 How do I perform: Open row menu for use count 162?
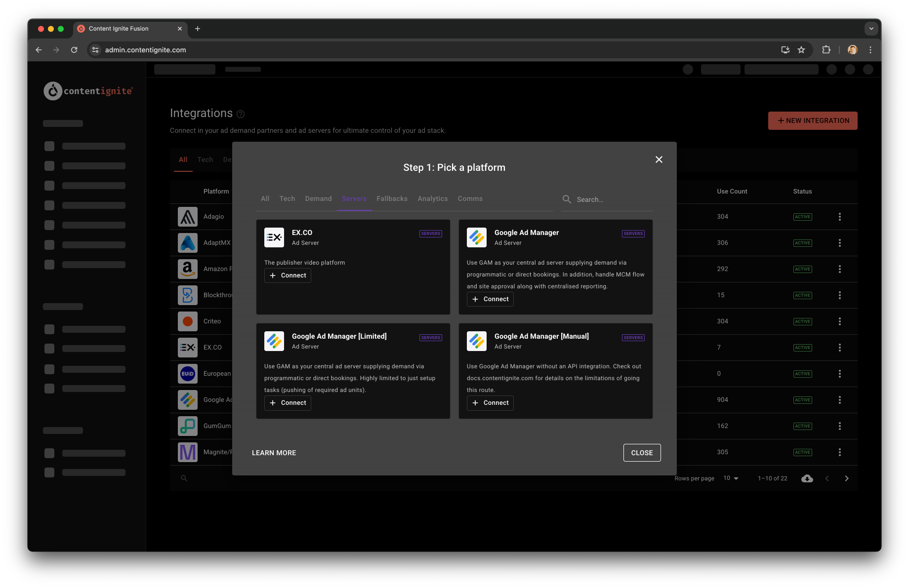840,426
